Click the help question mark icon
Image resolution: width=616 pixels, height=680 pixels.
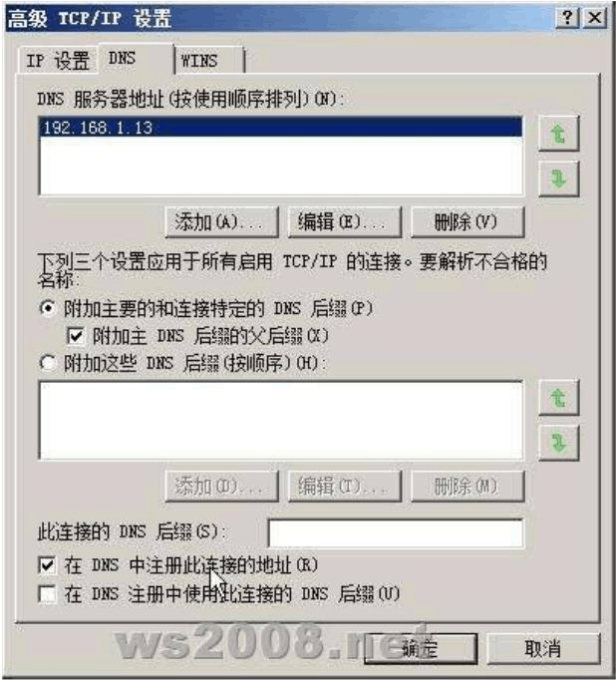[567, 18]
